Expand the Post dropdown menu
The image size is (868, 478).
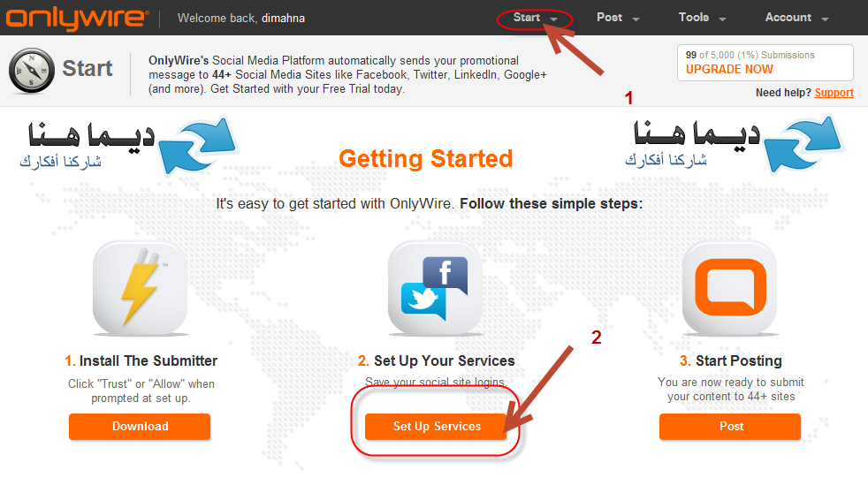[x=618, y=18]
